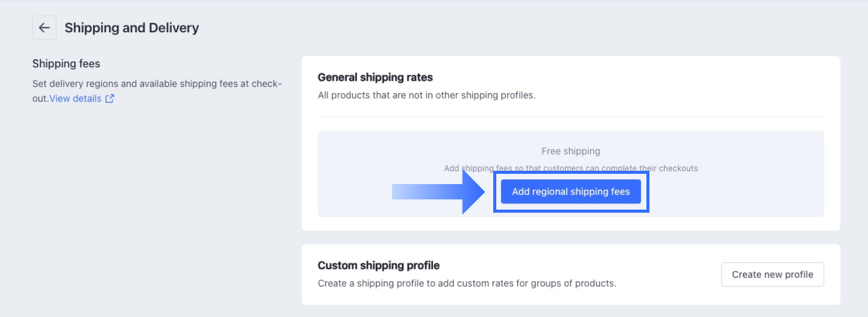Select the Shipping and Delivery page title

click(132, 28)
